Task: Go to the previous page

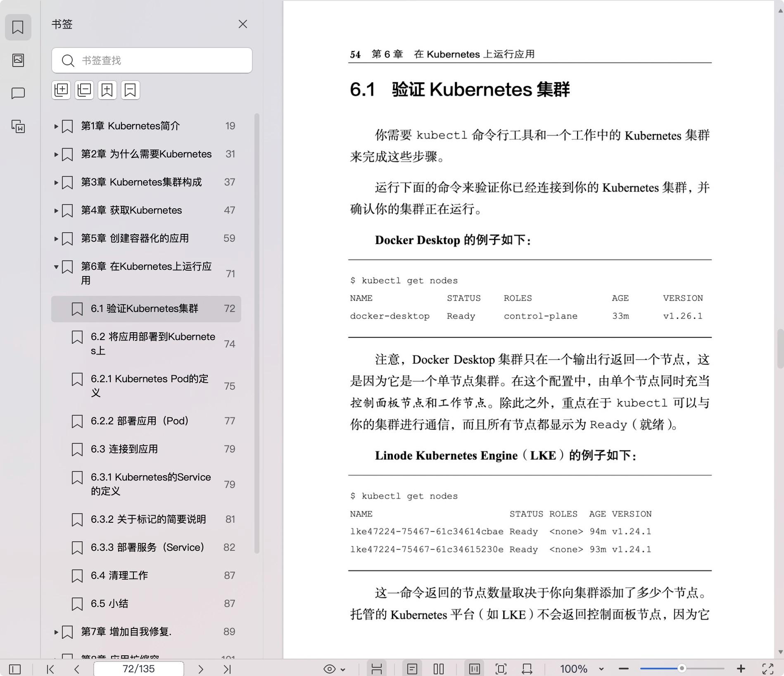Action: (77, 669)
